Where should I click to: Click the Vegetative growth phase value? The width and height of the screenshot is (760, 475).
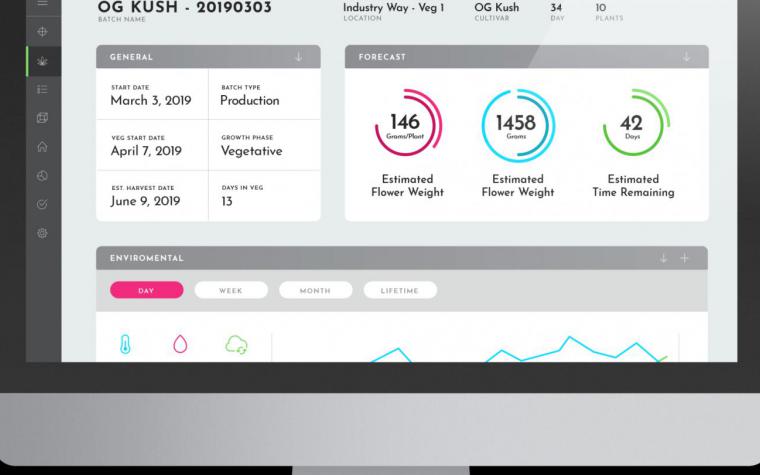tap(252, 151)
